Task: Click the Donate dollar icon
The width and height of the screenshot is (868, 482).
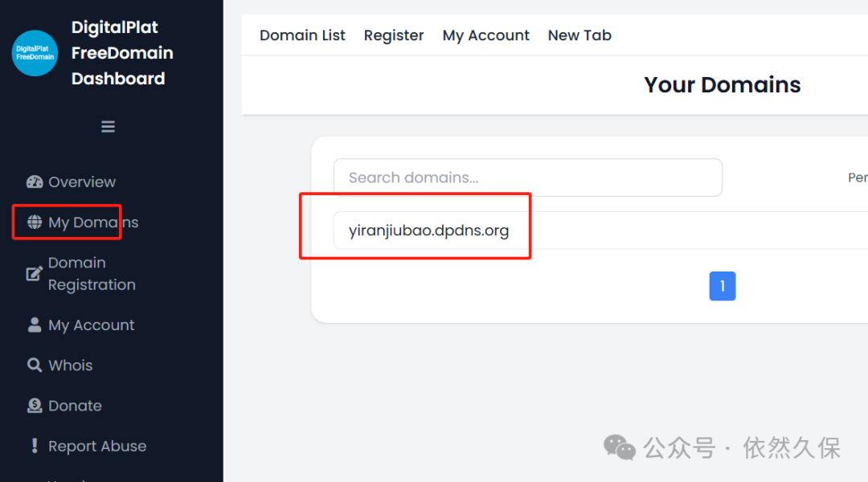Action: [x=35, y=406]
